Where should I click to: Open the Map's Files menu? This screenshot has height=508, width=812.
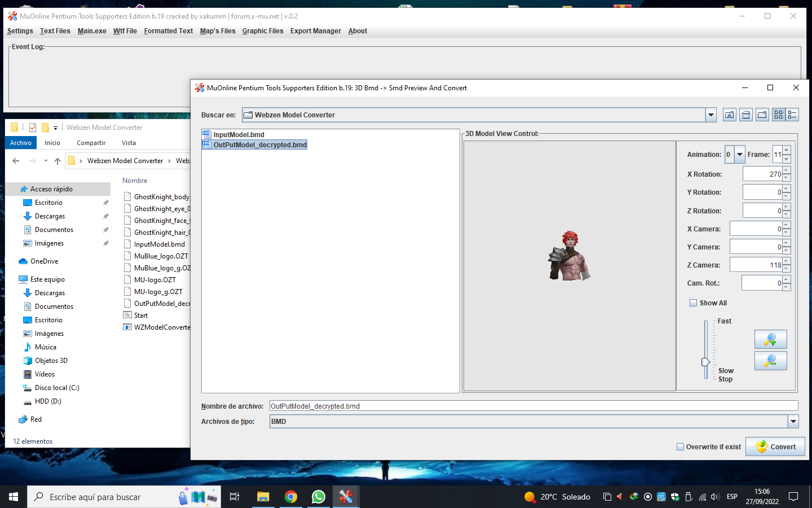218,31
